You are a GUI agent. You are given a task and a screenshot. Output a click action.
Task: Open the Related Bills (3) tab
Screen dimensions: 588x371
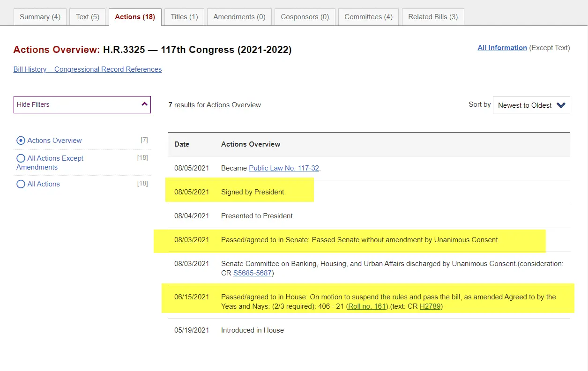coord(432,17)
